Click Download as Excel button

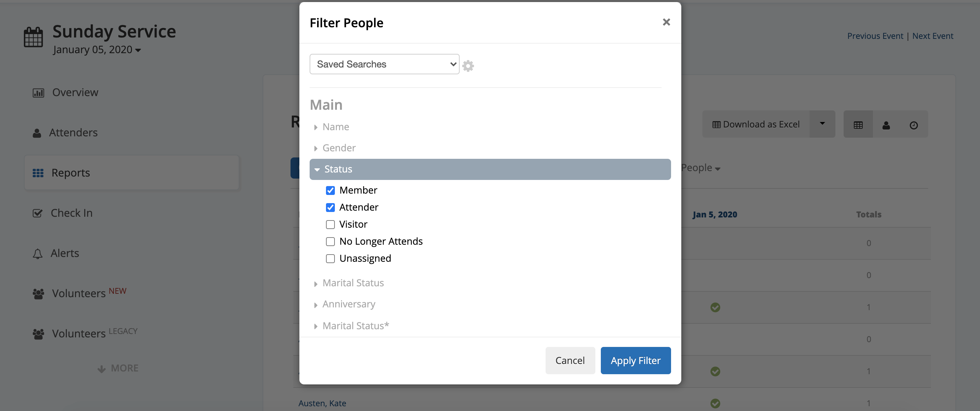(x=756, y=124)
